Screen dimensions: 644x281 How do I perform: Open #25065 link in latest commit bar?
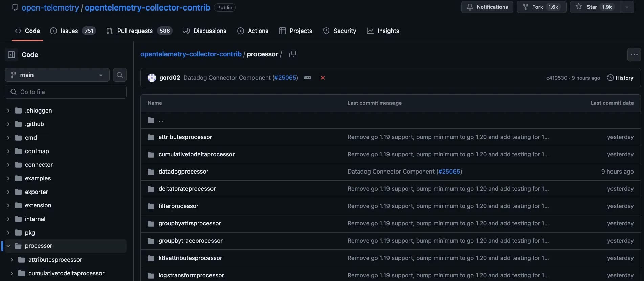[x=286, y=78]
